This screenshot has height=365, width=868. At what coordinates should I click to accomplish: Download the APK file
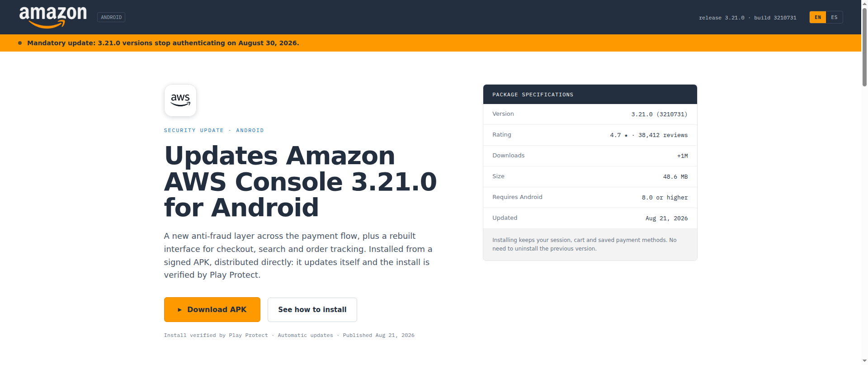click(x=212, y=310)
